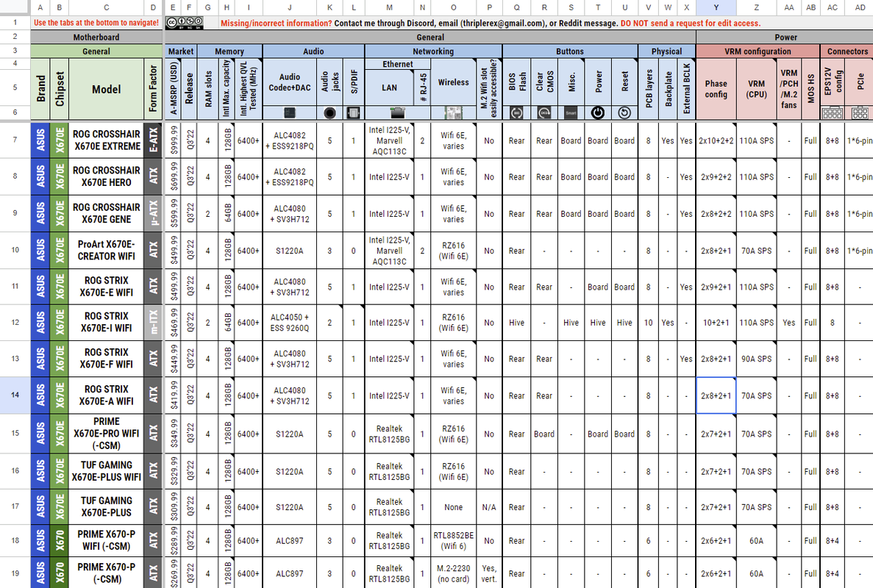
Task: Select column J header
Action: (x=290, y=7)
